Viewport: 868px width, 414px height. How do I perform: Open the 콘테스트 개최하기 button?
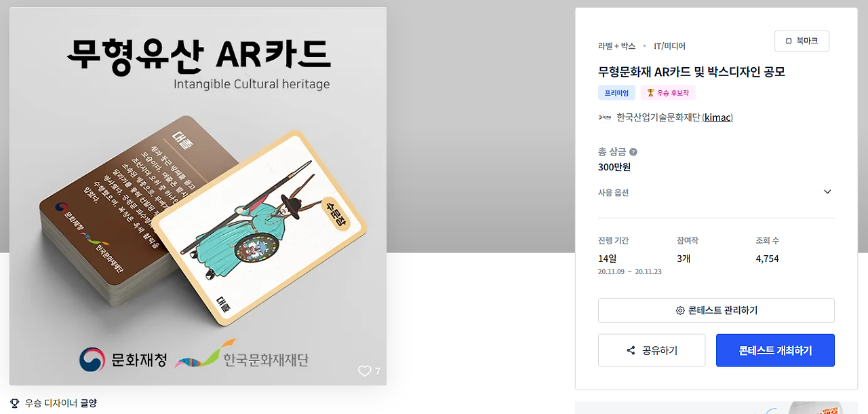775,350
